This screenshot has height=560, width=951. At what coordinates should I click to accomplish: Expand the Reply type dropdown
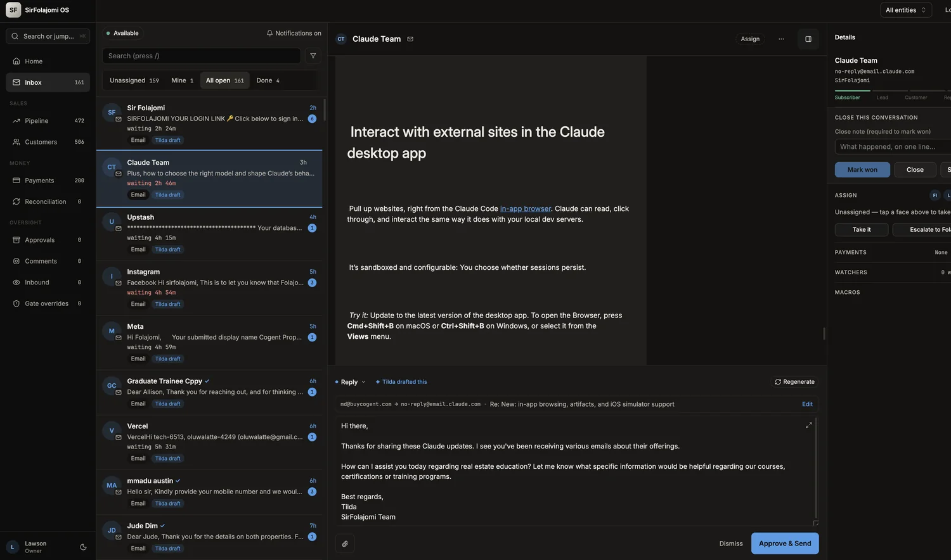[350, 382]
